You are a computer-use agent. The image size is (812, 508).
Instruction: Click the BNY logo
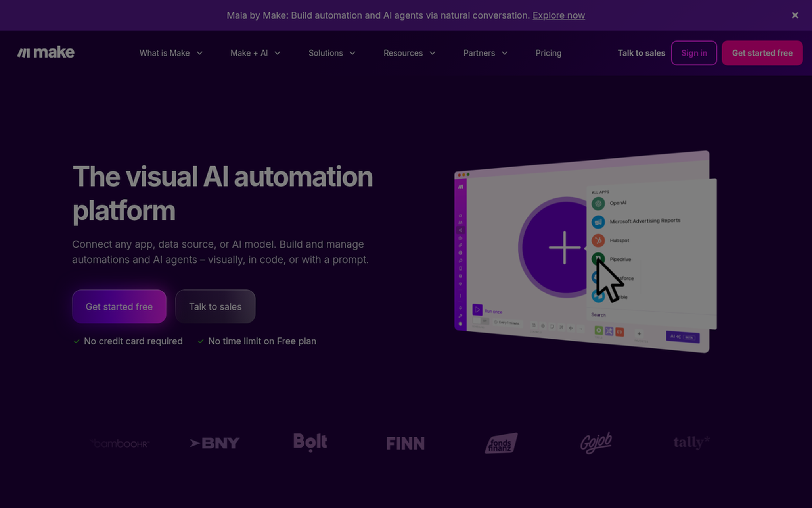click(x=214, y=443)
